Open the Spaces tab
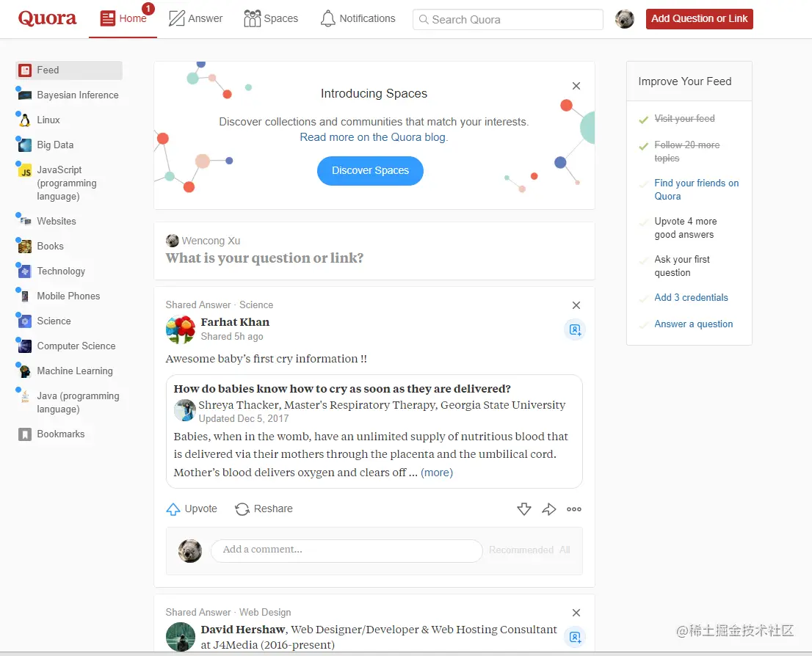The width and height of the screenshot is (812, 656). [272, 18]
